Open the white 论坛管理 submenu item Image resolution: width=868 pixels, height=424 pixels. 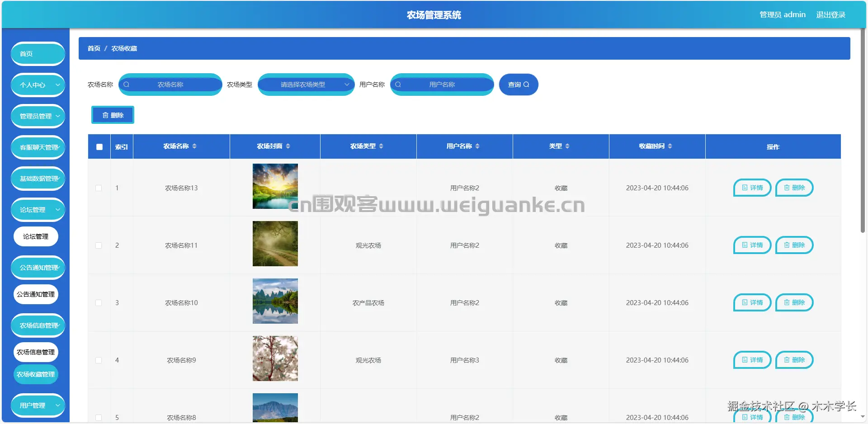(x=36, y=236)
